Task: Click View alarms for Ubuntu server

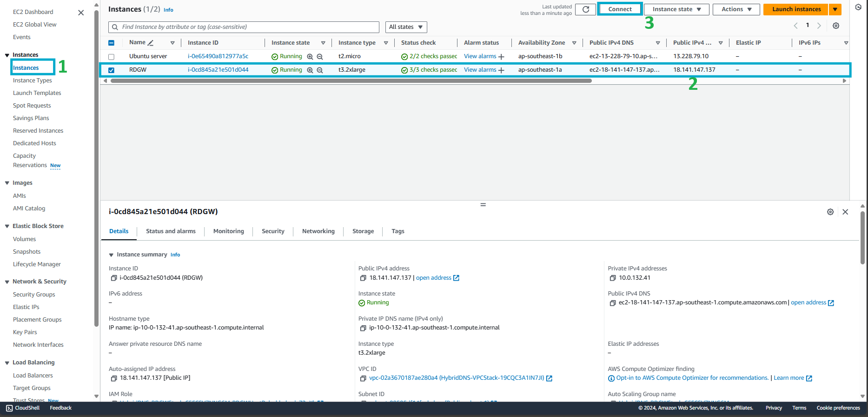Action: [480, 56]
